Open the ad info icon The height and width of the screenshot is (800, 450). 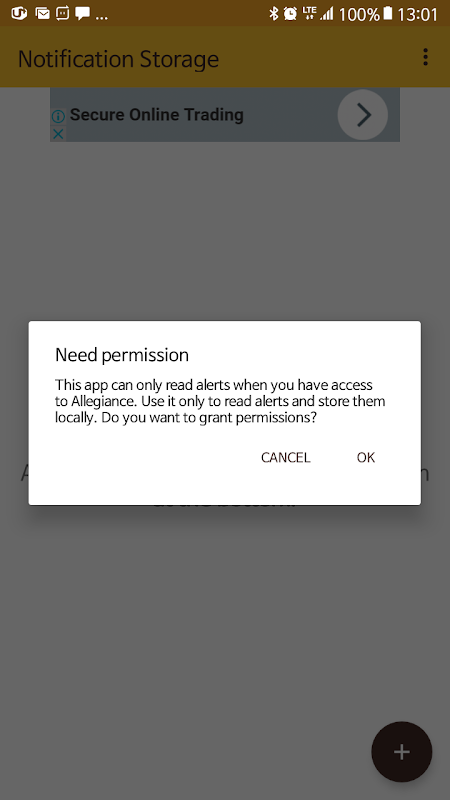[58, 117]
